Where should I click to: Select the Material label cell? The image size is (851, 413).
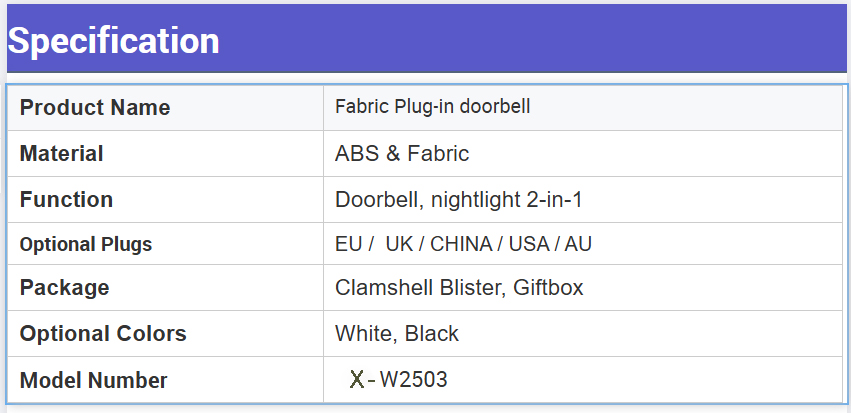pos(166,154)
